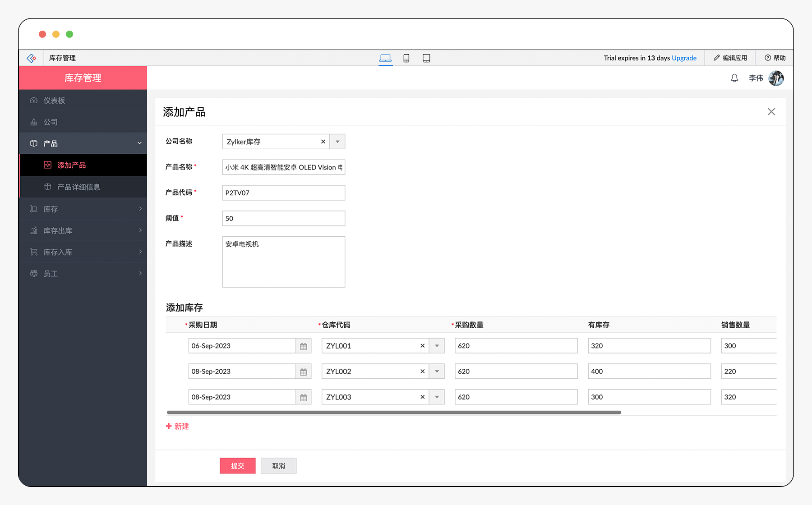Open the warehouse code dropdown showing ZYL002
Viewport: 812px width, 505px height.
pyautogui.click(x=436, y=371)
